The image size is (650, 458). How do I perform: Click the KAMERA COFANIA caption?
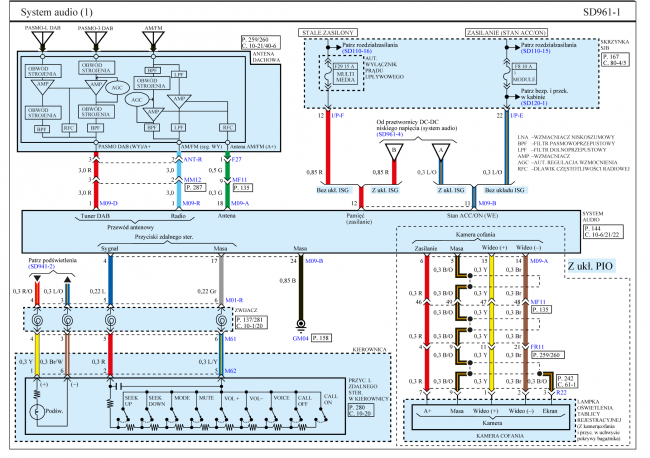(x=500, y=436)
